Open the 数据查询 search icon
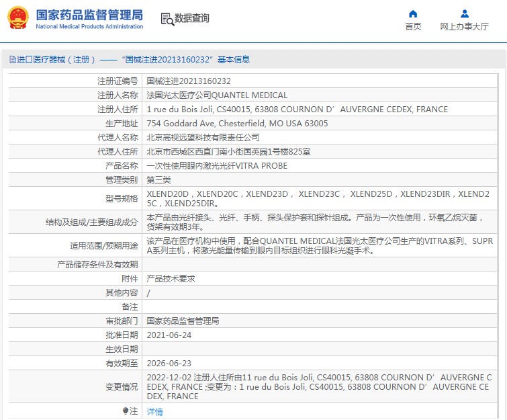 point(167,19)
